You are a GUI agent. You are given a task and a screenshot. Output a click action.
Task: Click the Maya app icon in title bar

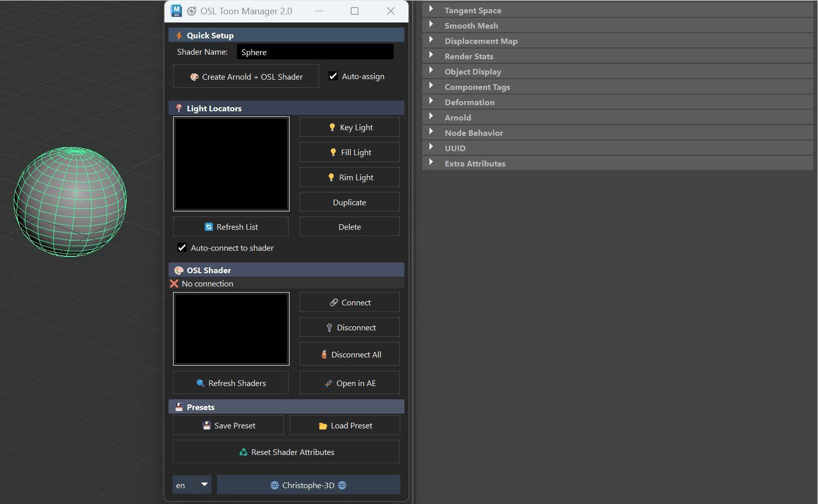coord(177,11)
